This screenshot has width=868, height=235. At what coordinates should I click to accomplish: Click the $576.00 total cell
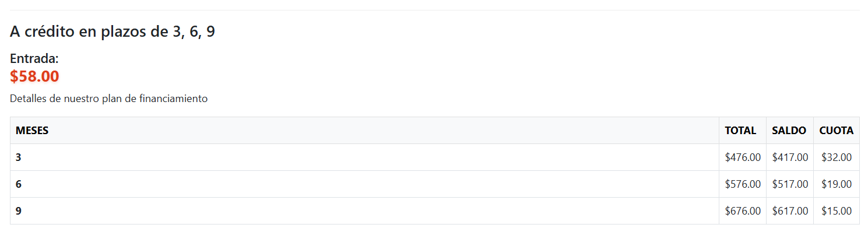743,184
